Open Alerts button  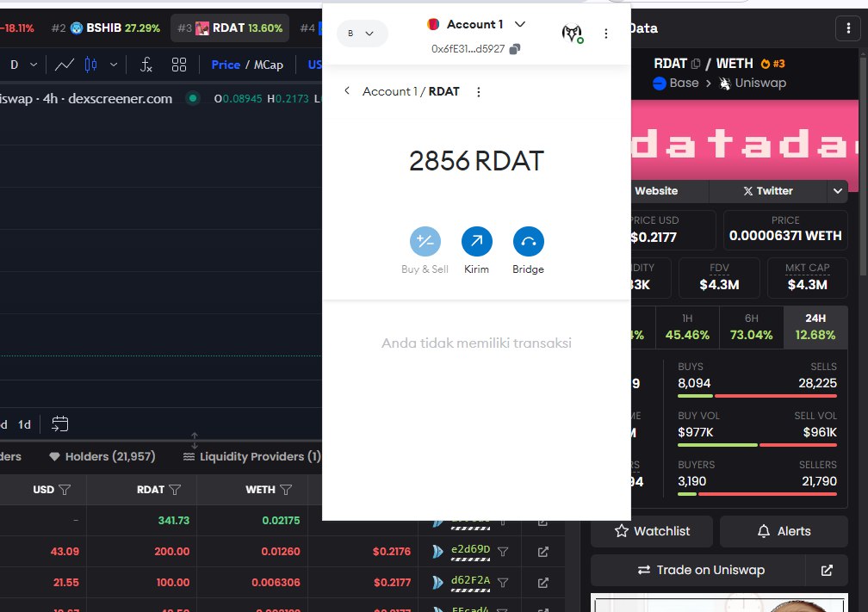tap(784, 531)
